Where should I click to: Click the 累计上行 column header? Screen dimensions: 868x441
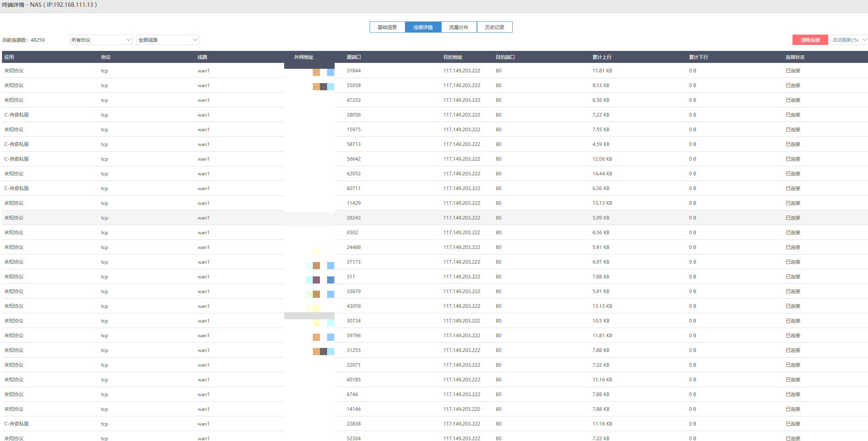(x=602, y=57)
